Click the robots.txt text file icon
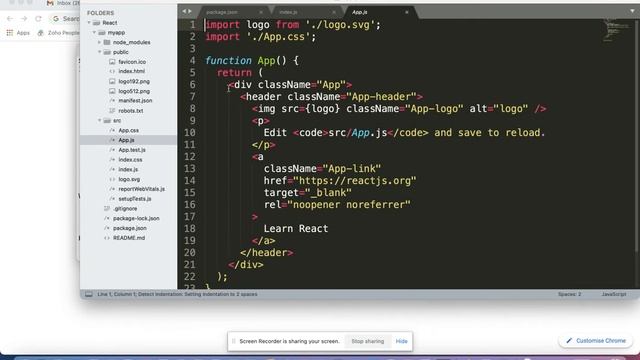Screen dimensions: 640x360 [112, 111]
